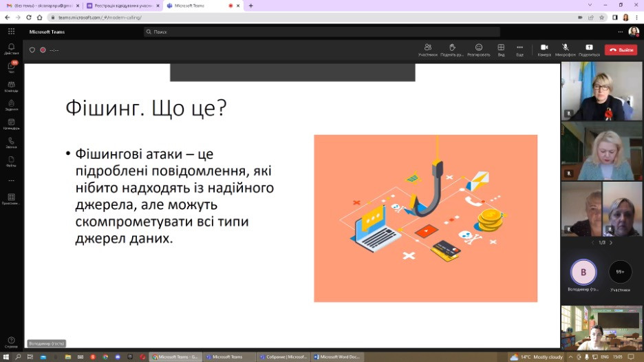
Task: Open Teams settings ellipsis near profile
Action: (620, 32)
